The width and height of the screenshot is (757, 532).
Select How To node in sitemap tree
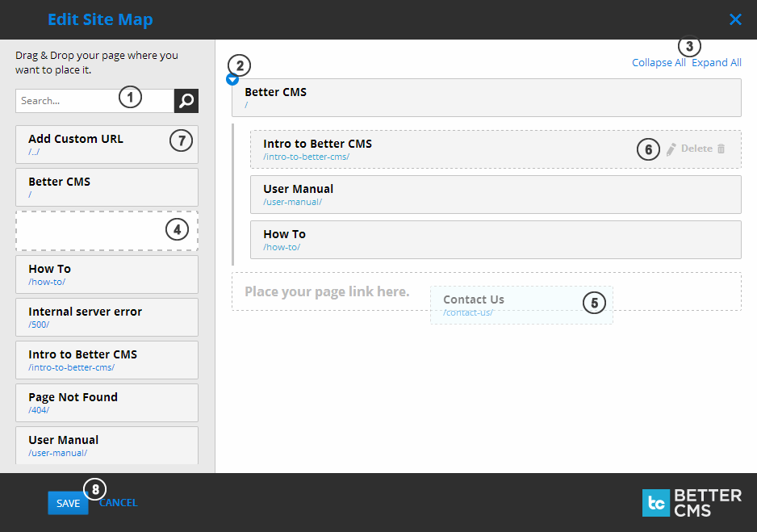496,240
